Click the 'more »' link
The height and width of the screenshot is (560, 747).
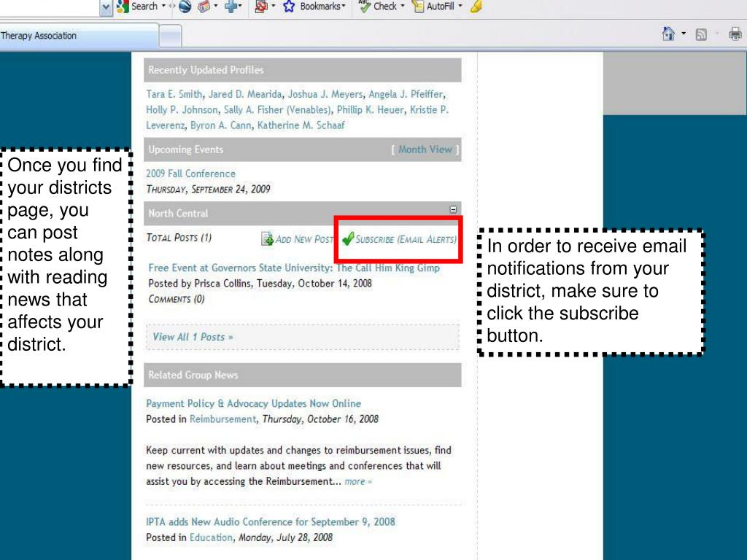(x=357, y=481)
